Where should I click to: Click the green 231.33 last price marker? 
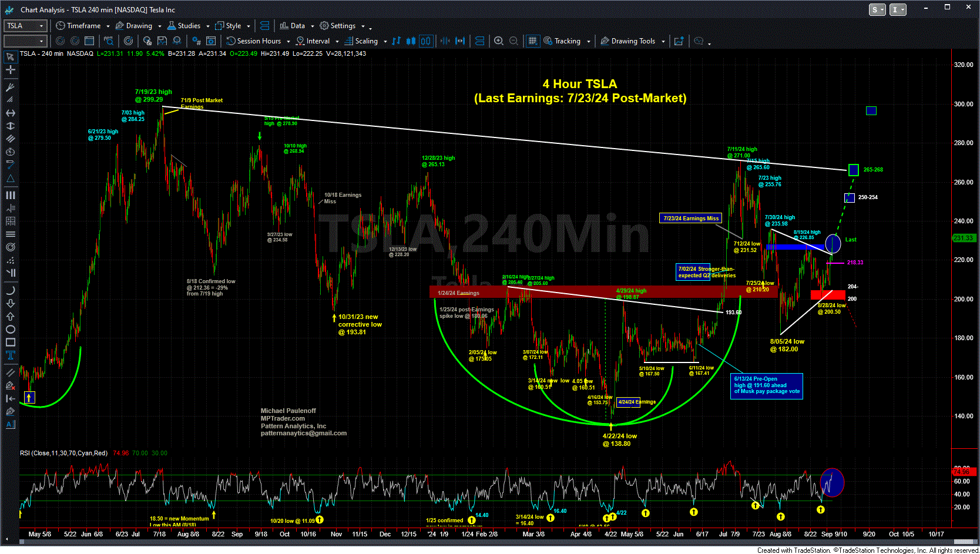click(964, 238)
